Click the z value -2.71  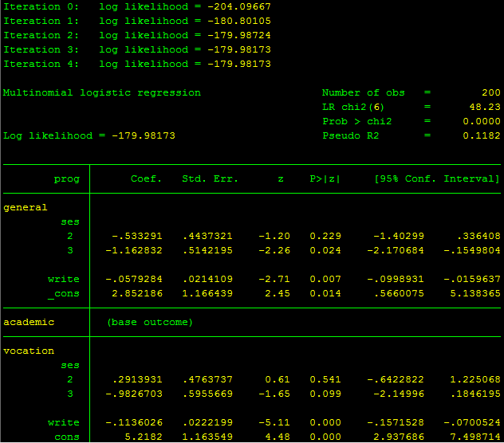274,279
